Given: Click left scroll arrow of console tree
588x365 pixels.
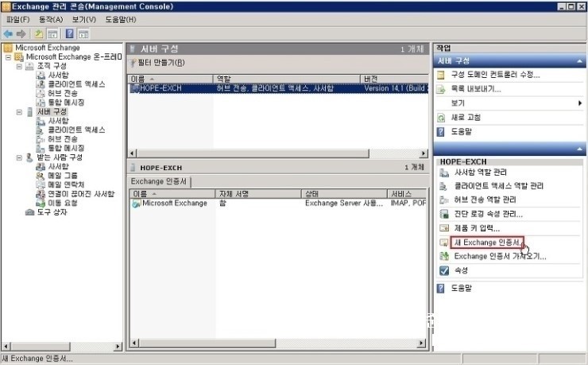Looking at the screenshot, I should (x=6, y=346).
